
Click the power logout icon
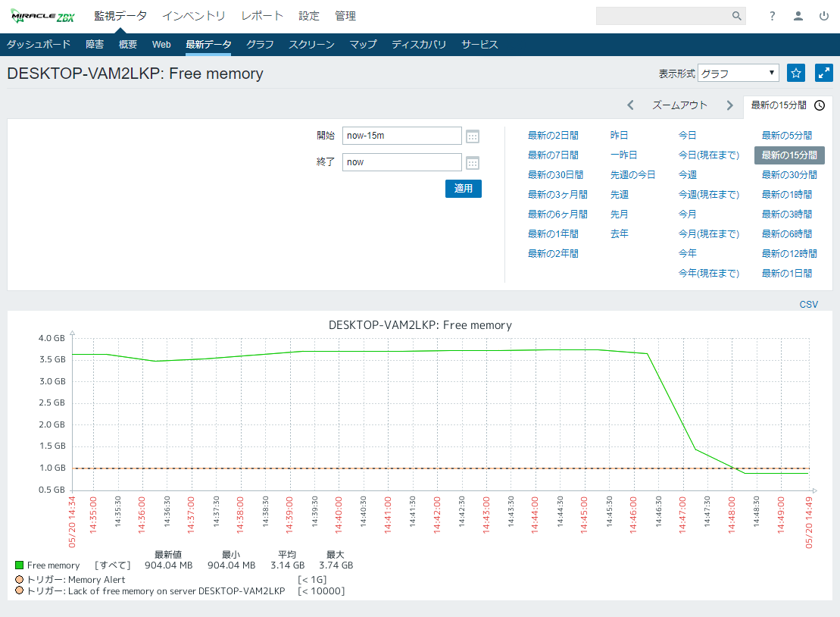click(823, 16)
